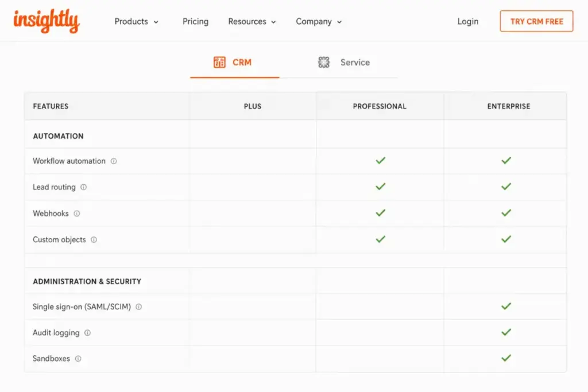Open info icon next to Audit logging
This screenshot has width=588, height=392.
pos(87,333)
